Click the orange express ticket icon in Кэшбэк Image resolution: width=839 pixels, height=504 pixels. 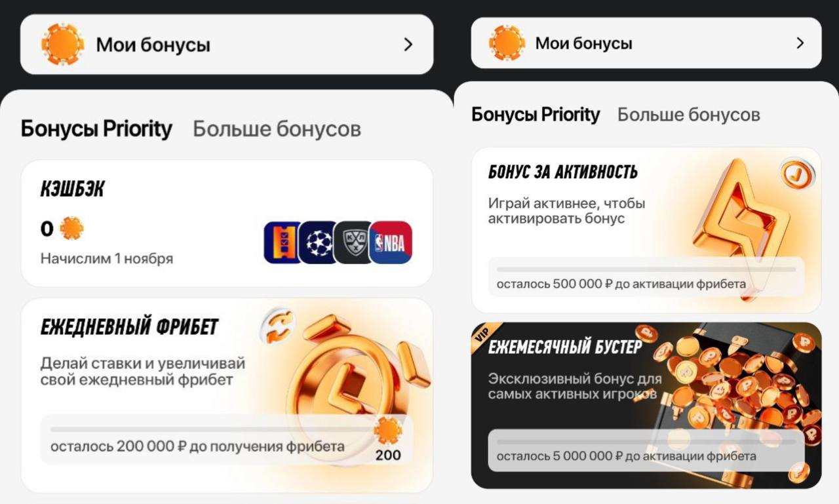(283, 242)
